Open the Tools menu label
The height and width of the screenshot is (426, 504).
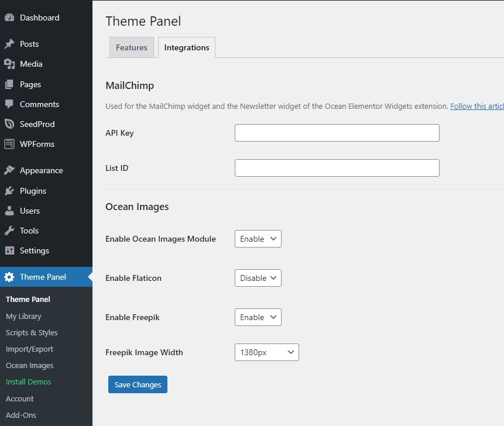pos(29,231)
